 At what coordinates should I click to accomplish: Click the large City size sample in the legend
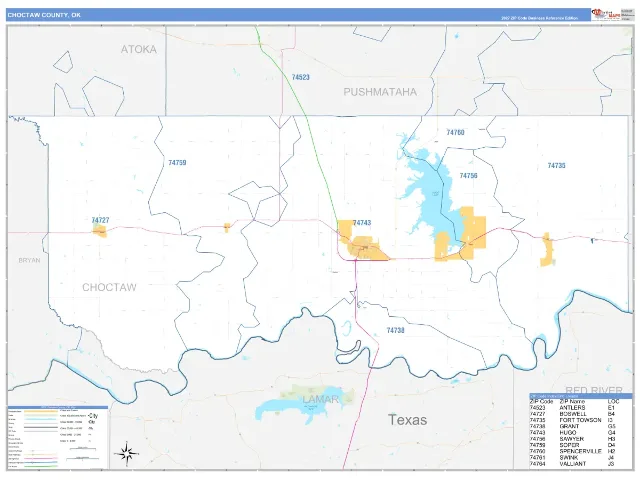[93, 416]
